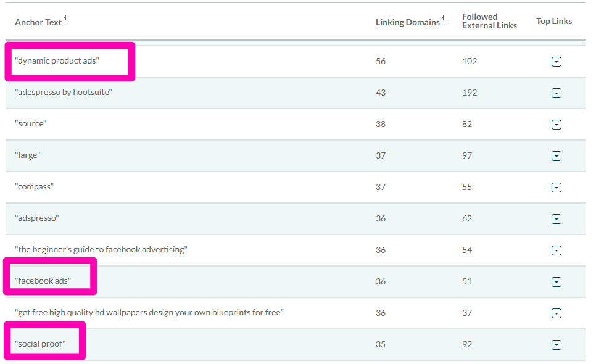Select anchor text "large"
Viewport: 596px width, 364px height.
(x=27, y=155)
